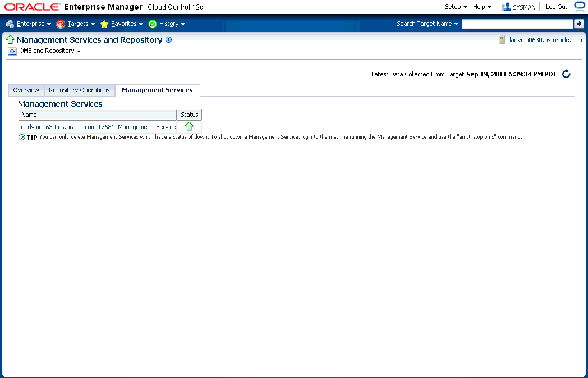
Task: Click the Latest Data Collected timestamp
Action: pyautogui.click(x=512, y=74)
